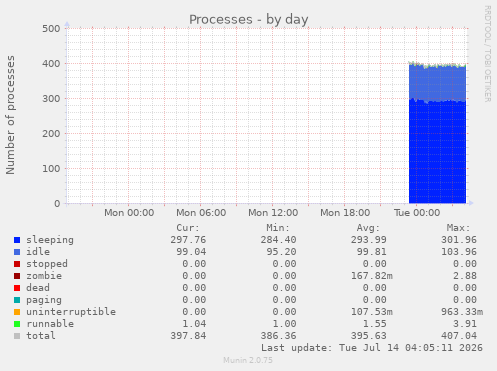Click runnable average value 1.55
The height and width of the screenshot is (371, 497).
click(375, 324)
